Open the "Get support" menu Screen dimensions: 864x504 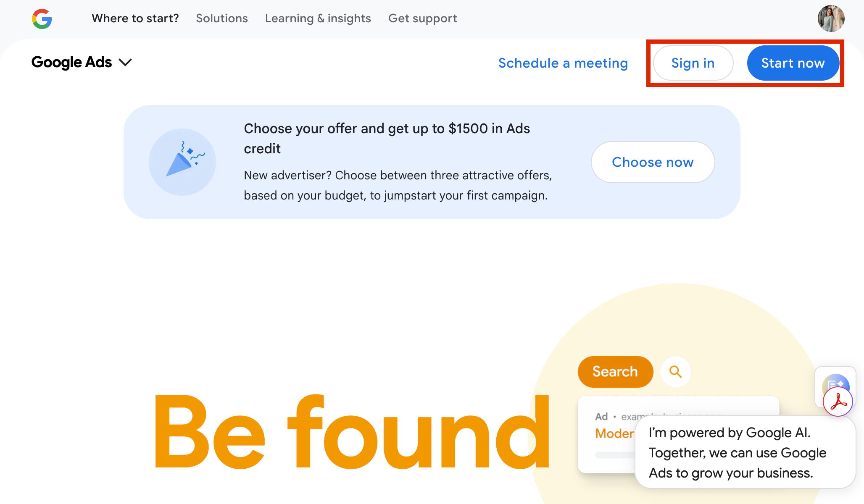[422, 18]
